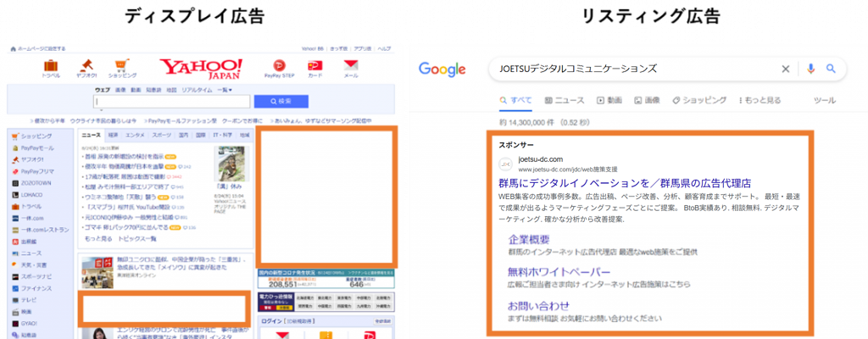Open the お問い合わせ sitelink
The width and height of the screenshot is (868, 339).
tap(538, 306)
